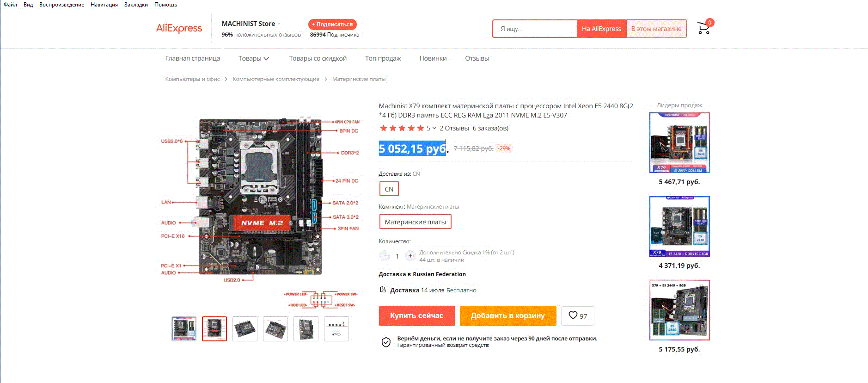Click the money-back guarantee shield icon
Viewport: 868px width, 383px height.
pos(386,342)
